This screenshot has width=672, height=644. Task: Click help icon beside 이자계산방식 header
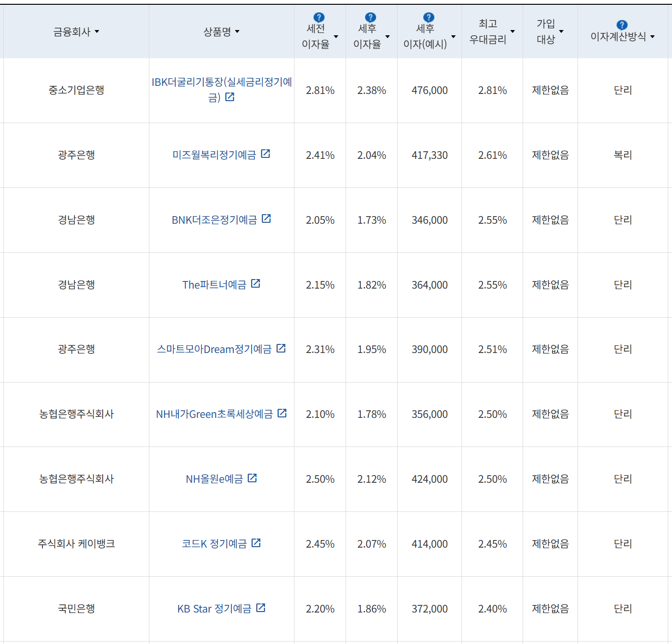(x=621, y=23)
